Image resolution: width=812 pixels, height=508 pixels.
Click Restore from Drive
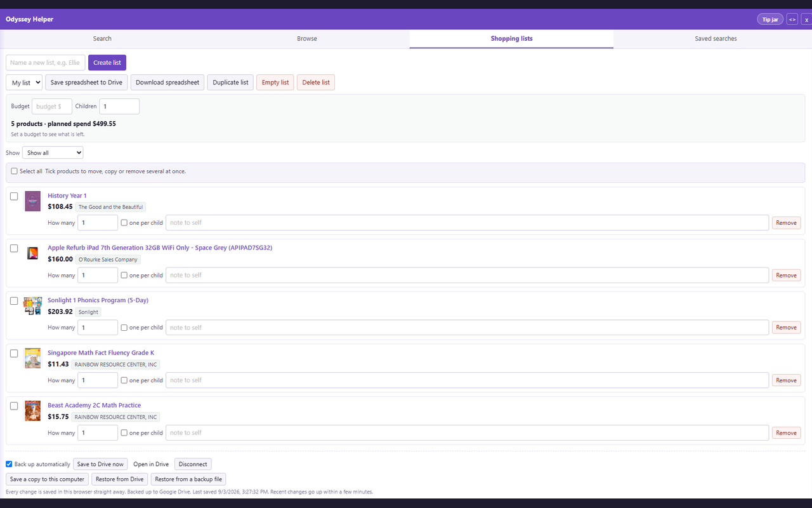120,479
